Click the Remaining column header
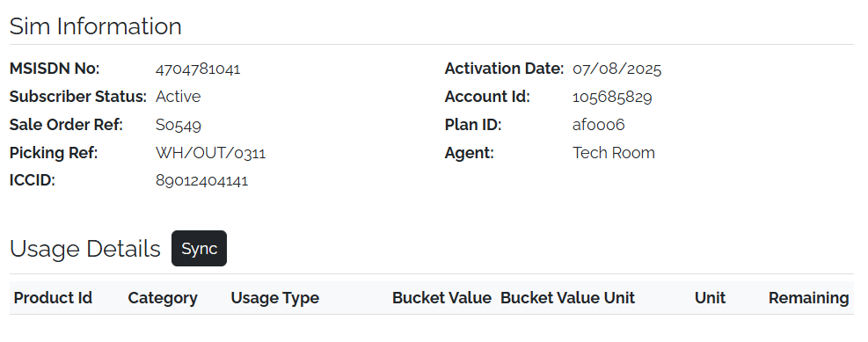This screenshot has width=868, height=342. [x=808, y=298]
